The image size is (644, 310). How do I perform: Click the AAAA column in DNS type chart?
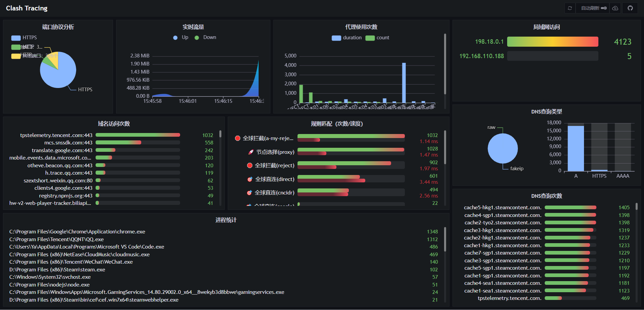(x=623, y=147)
